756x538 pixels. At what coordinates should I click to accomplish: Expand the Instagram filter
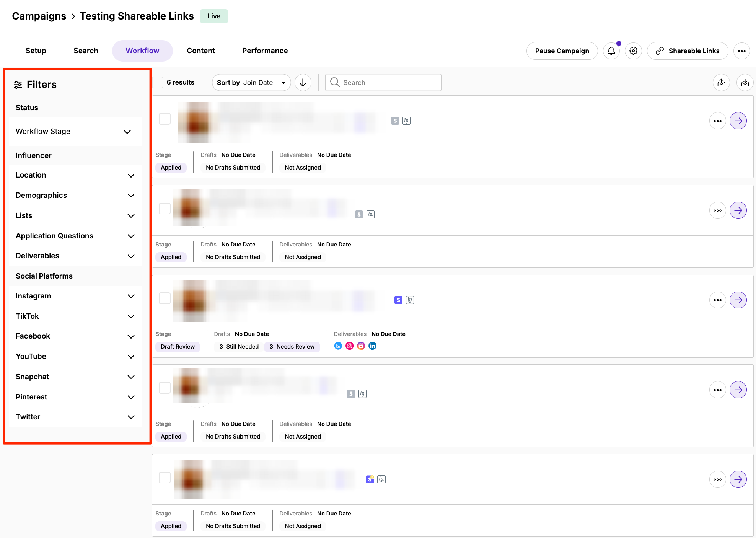click(75, 296)
